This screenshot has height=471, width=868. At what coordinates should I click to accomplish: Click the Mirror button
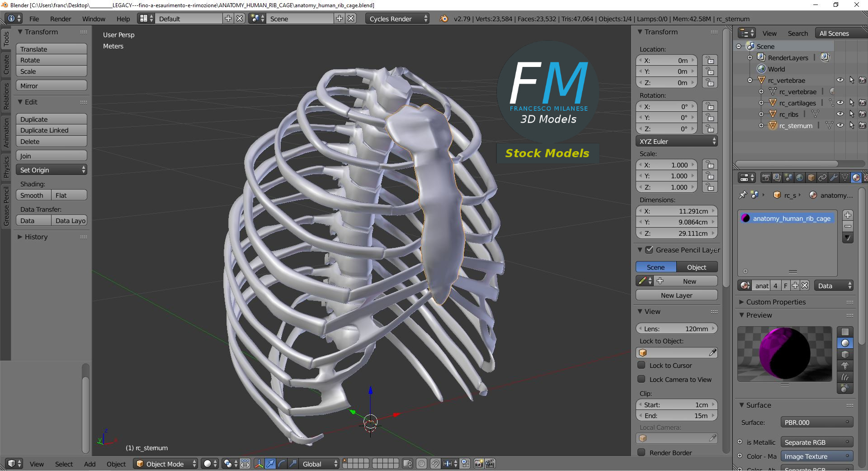click(52, 86)
